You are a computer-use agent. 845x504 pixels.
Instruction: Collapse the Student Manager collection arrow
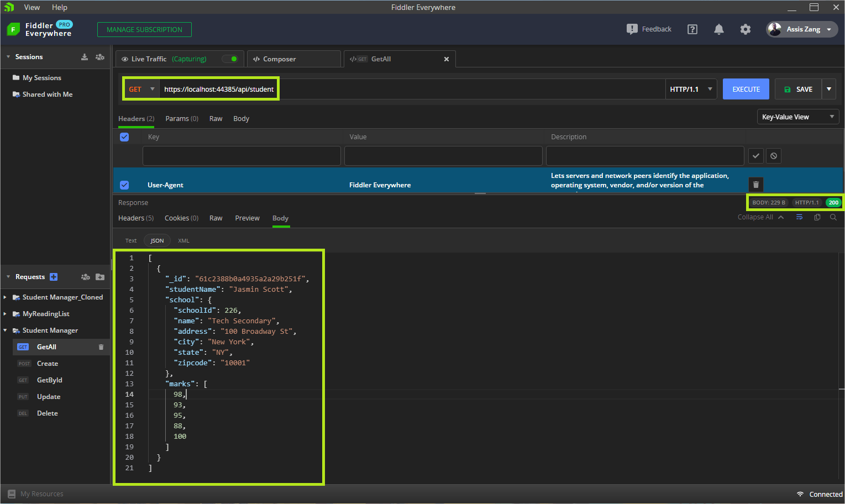[x=5, y=330]
